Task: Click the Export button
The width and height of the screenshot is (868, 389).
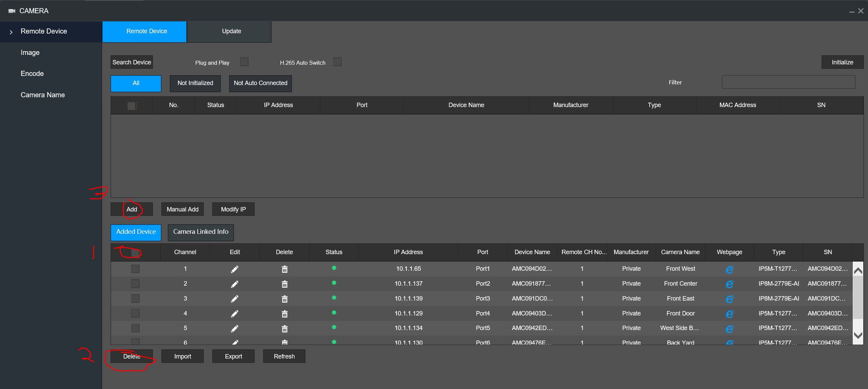Action: (x=233, y=356)
